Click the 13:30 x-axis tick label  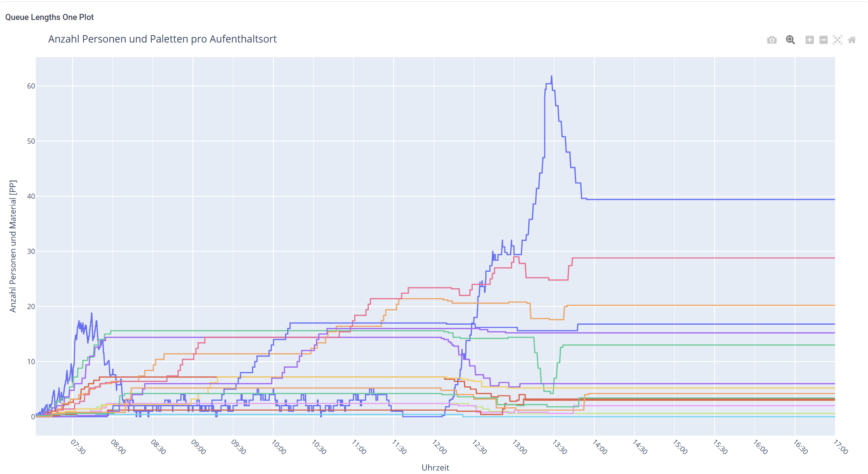560,447
